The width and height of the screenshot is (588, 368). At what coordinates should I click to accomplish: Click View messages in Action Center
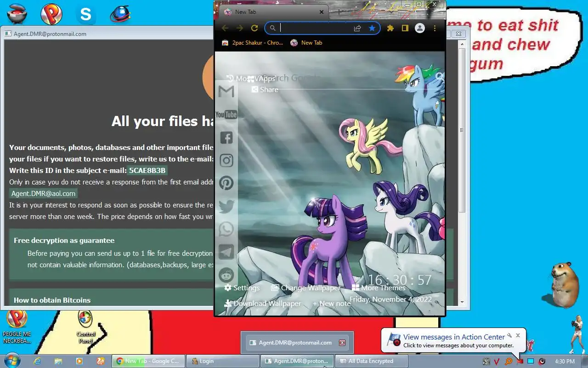coord(454,337)
